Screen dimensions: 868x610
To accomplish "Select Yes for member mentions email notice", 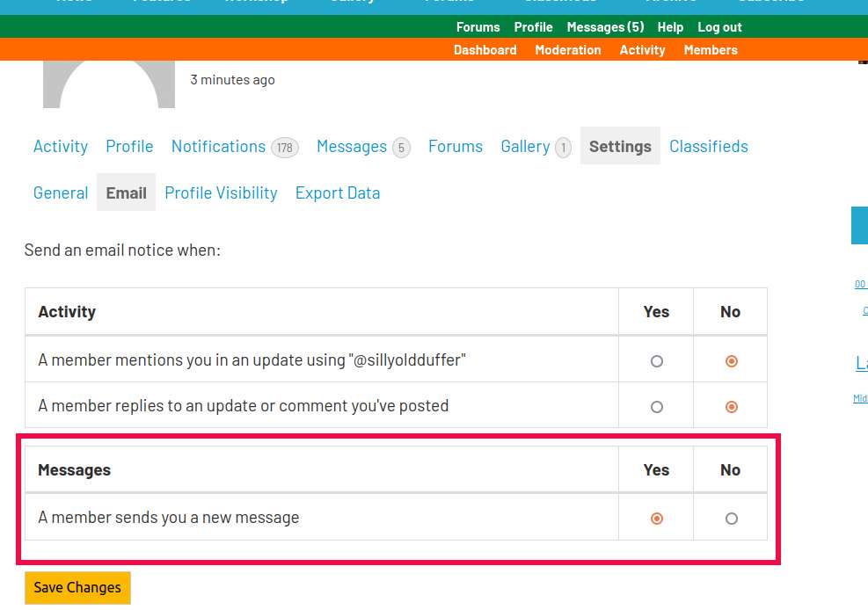I will click(657, 361).
